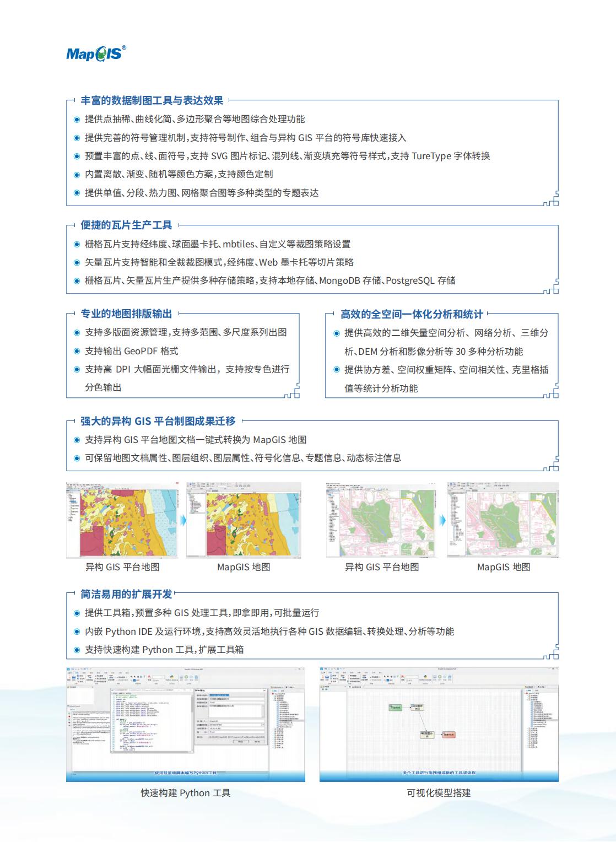Click the script name field in the properties dialog
This screenshot has height=842, width=616.
click(x=237, y=695)
